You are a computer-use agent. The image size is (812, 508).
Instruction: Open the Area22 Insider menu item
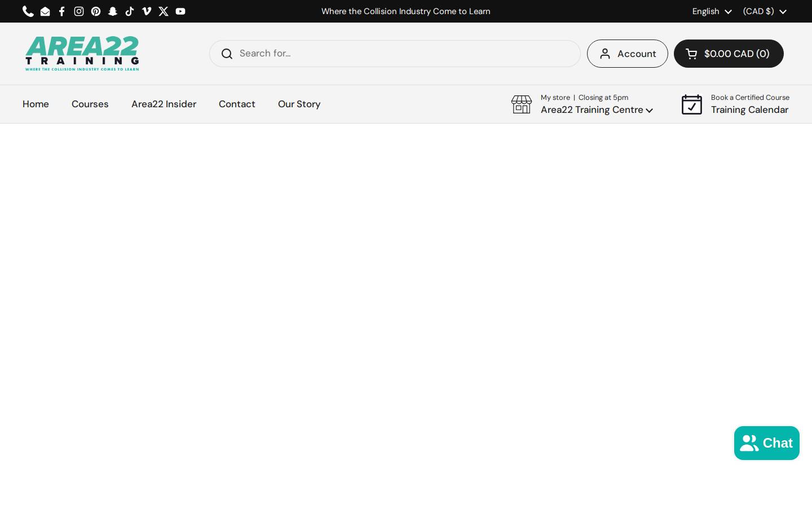[164, 104]
